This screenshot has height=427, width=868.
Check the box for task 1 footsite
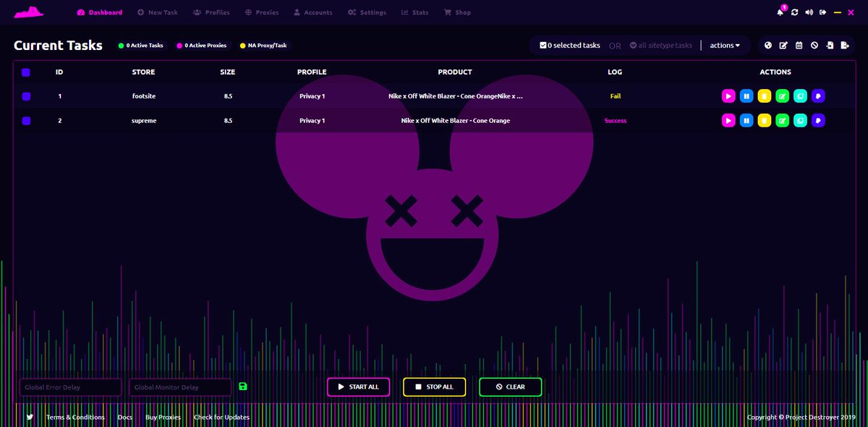pyautogui.click(x=26, y=96)
